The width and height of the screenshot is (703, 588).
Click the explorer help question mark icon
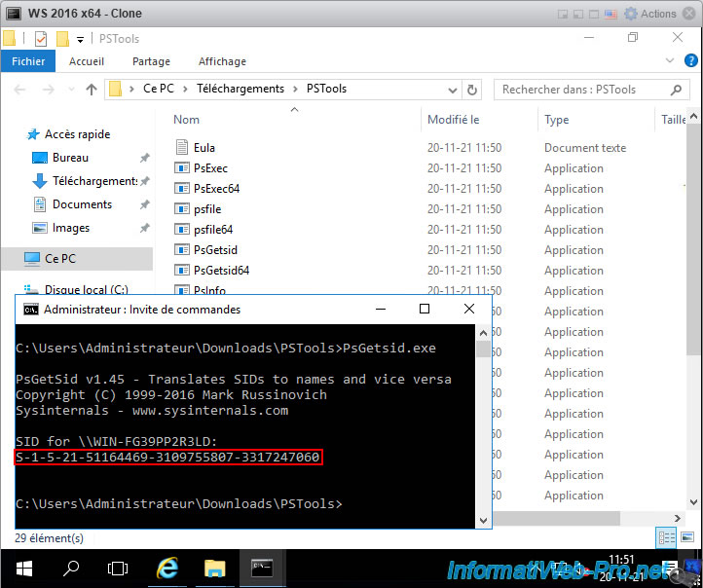[693, 61]
